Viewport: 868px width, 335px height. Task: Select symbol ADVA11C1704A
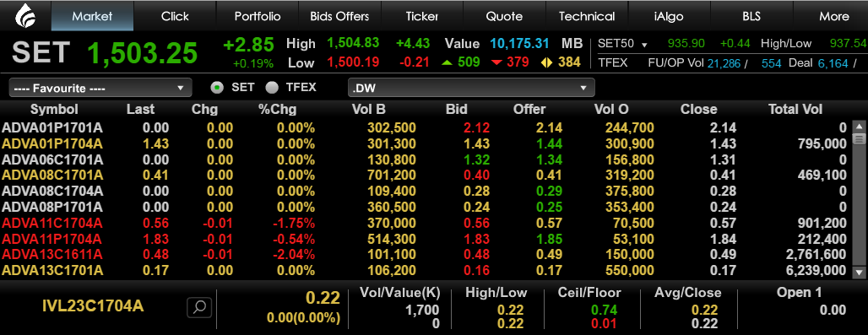(x=52, y=224)
